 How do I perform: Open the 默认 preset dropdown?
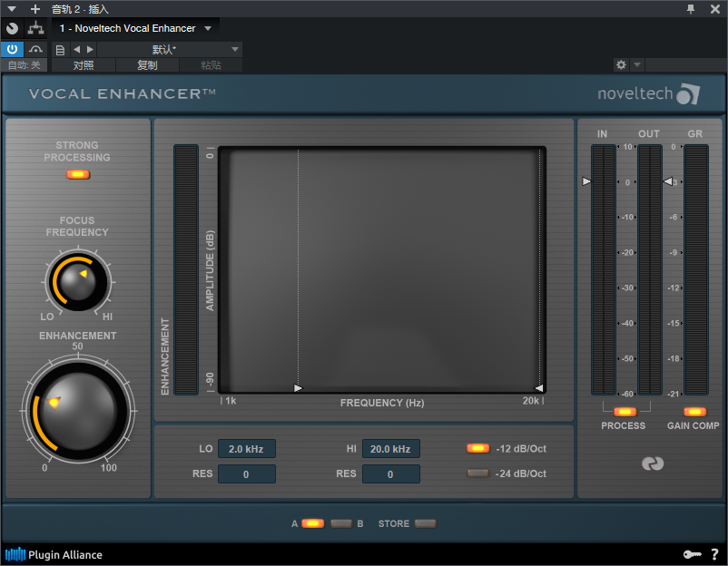point(170,49)
